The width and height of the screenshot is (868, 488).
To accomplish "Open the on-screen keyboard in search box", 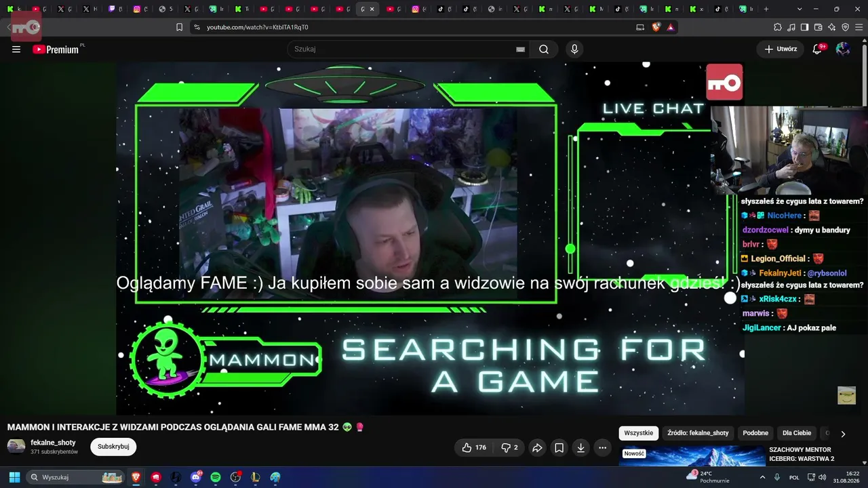I will coord(520,49).
